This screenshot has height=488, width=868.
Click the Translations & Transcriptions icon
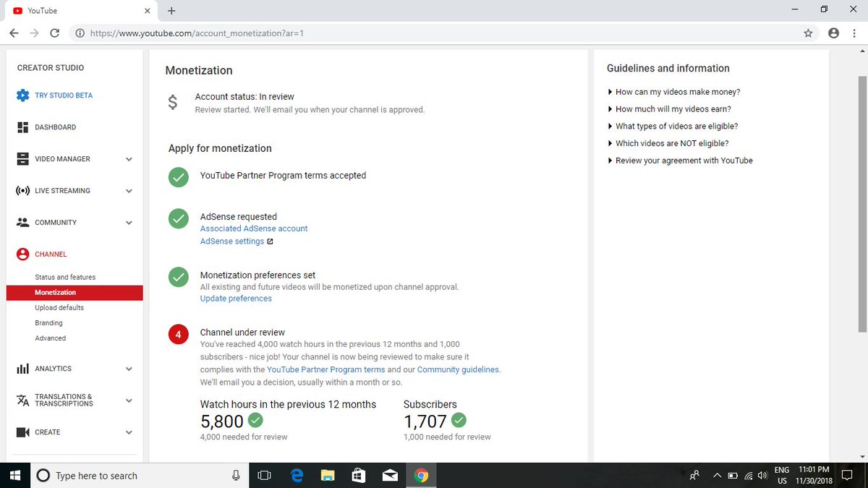point(22,401)
